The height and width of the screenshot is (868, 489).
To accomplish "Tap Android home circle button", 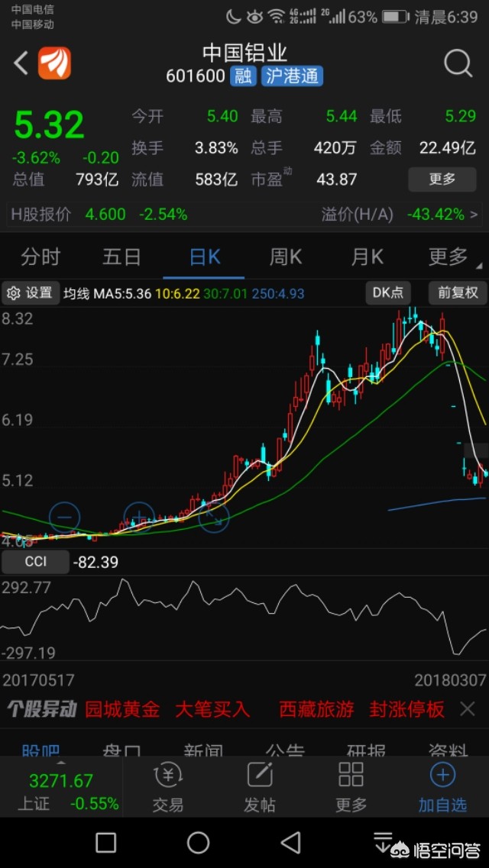I will click(x=198, y=843).
